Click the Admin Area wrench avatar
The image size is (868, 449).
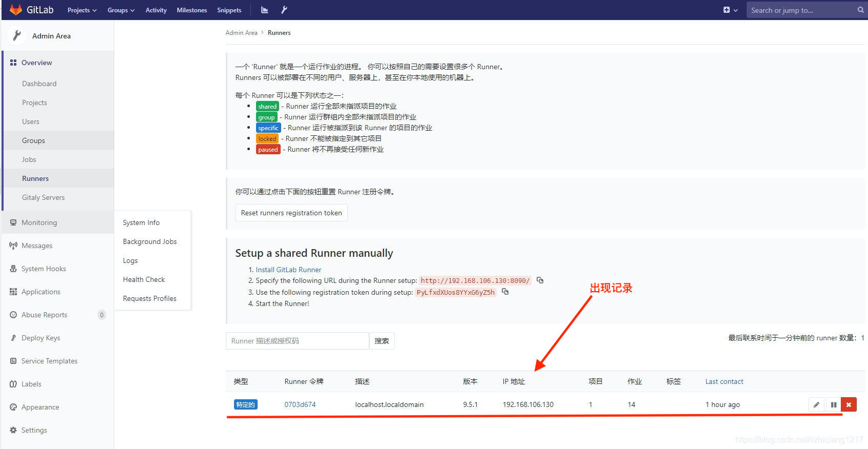click(x=17, y=35)
